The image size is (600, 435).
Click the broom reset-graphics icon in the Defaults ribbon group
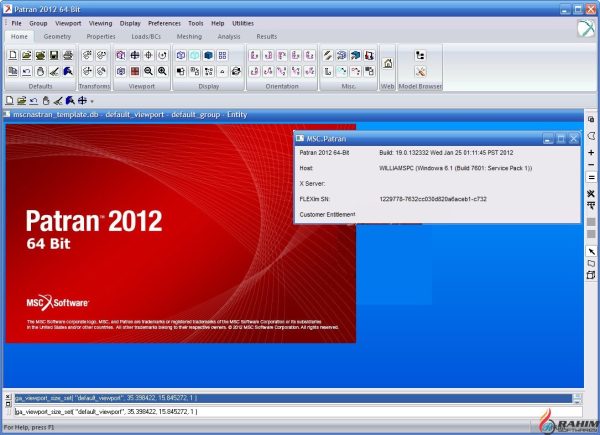[x=54, y=71]
